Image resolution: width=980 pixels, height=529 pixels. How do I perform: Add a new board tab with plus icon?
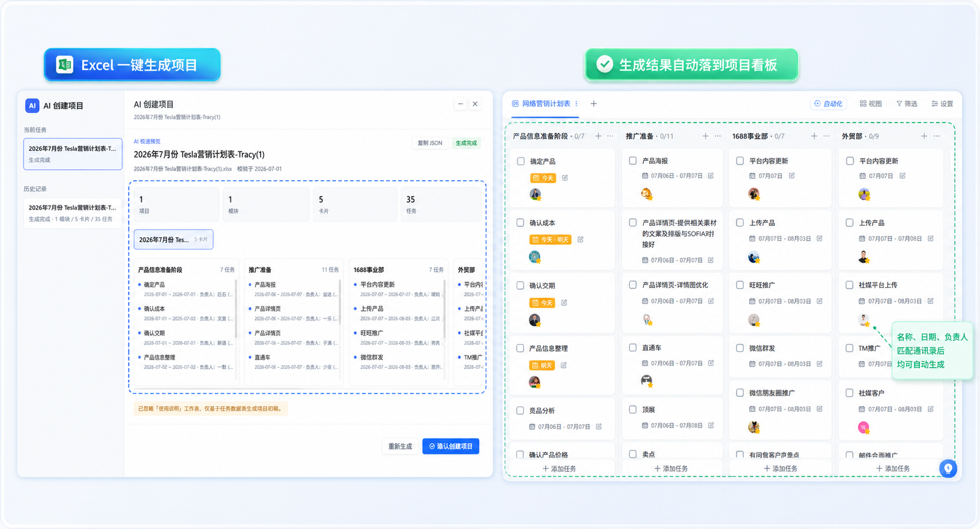(594, 104)
